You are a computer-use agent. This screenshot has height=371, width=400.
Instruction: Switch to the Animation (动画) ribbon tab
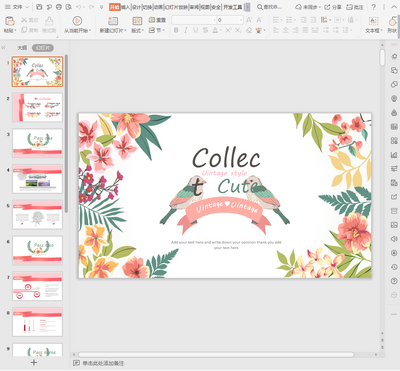pos(159,7)
